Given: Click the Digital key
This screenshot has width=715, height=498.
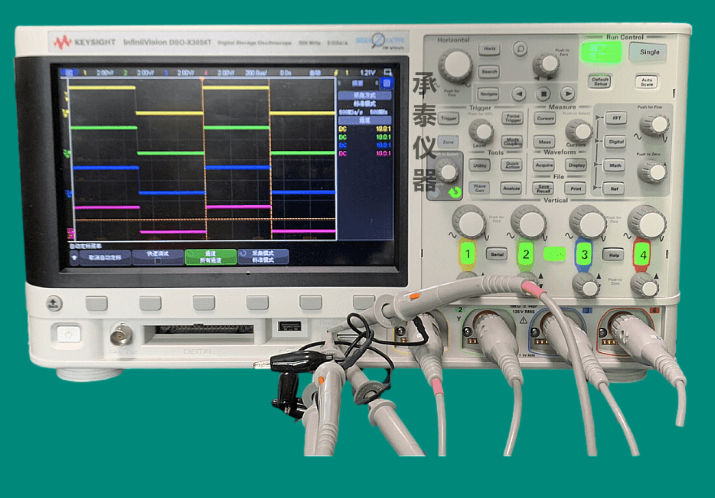Looking at the screenshot, I should [x=616, y=142].
